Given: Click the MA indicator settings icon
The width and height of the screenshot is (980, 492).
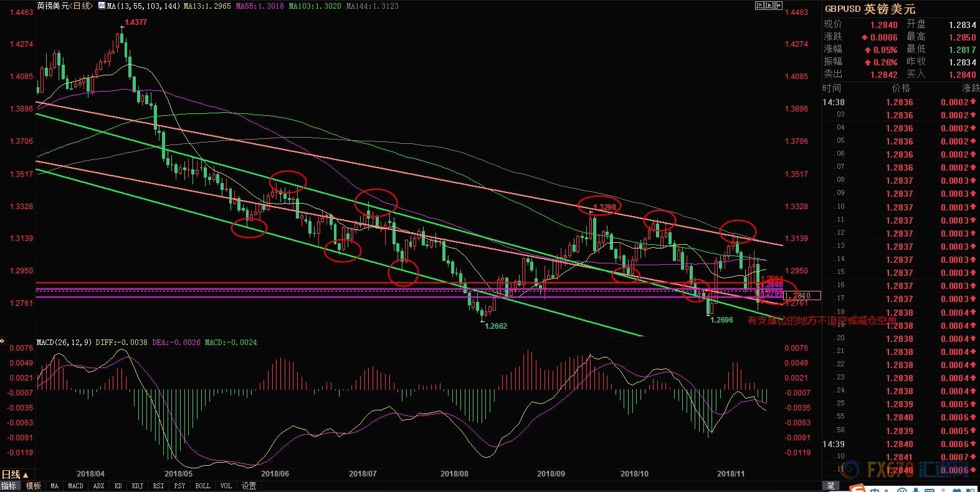Looking at the screenshot, I should coord(102,6).
